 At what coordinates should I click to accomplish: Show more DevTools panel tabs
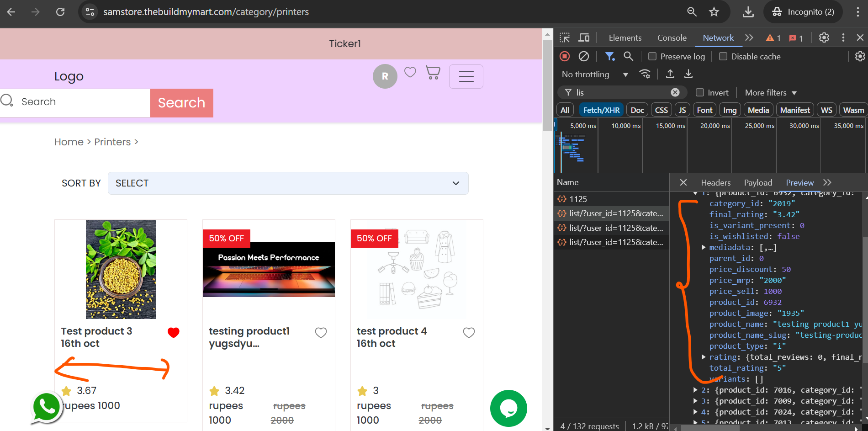(749, 38)
